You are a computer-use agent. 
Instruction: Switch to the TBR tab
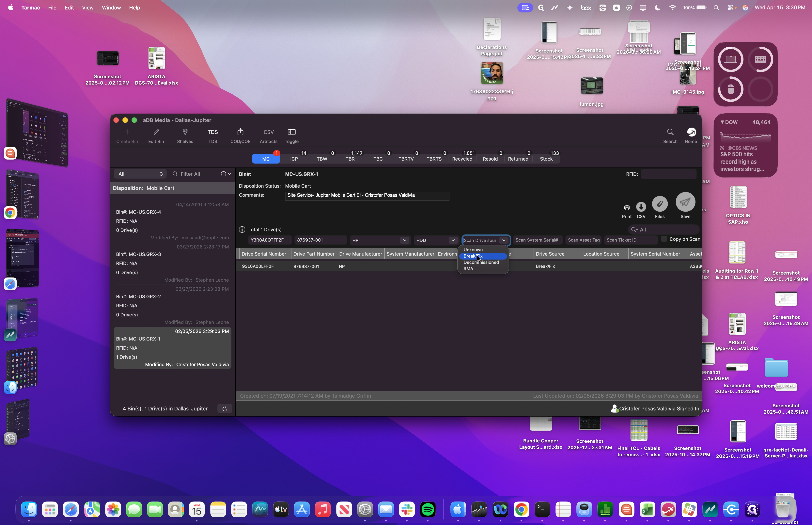tap(350, 159)
